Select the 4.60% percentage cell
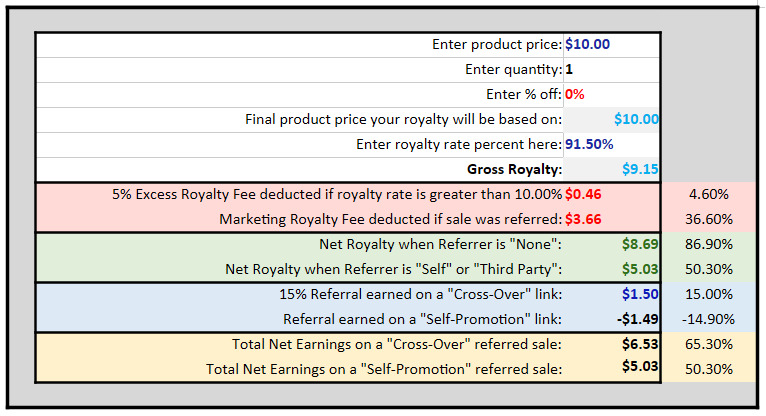This screenshot has height=416, width=766. coord(708,195)
